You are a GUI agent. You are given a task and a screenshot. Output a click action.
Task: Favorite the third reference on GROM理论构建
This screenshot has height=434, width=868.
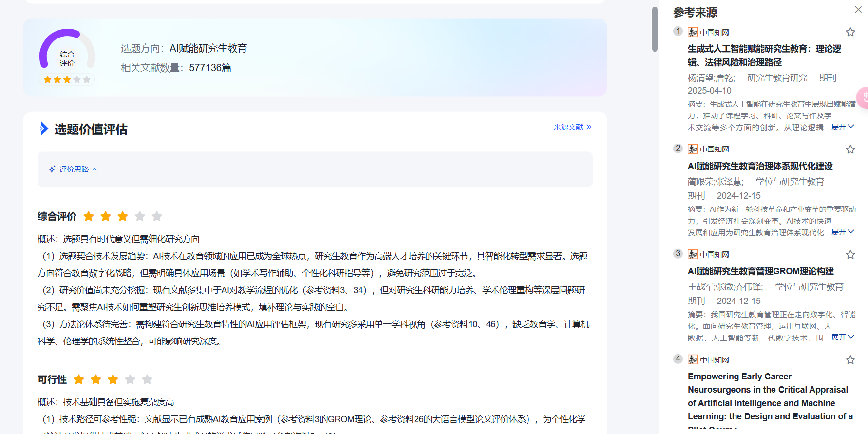pos(850,255)
